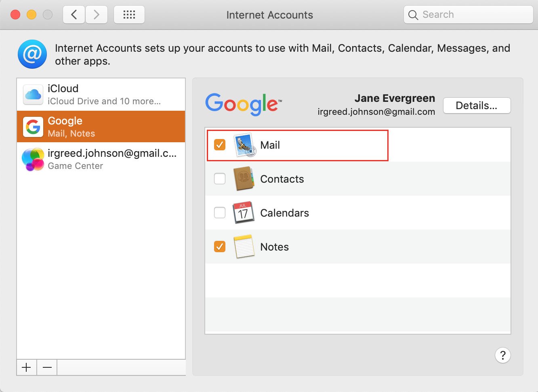Click the Calendars JUL 17 icon
538x392 pixels.
click(x=243, y=213)
